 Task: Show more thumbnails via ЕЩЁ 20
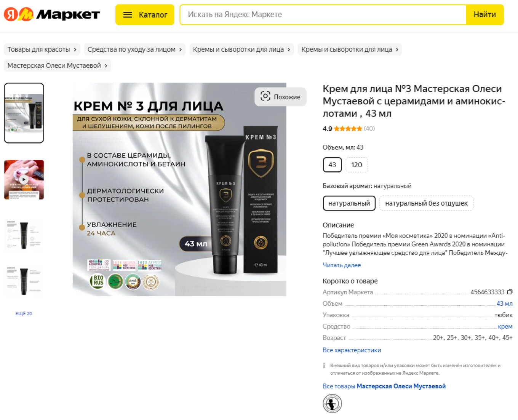[x=24, y=313]
